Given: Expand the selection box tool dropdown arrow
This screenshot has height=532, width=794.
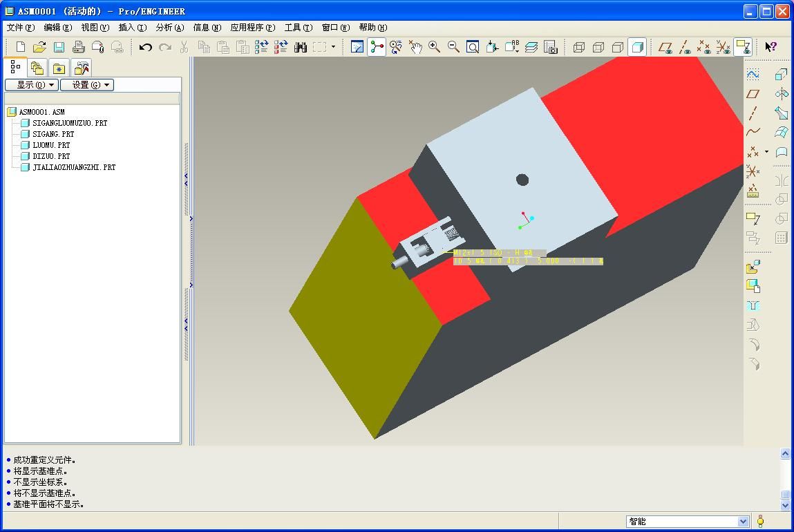Looking at the screenshot, I should tap(333, 47).
